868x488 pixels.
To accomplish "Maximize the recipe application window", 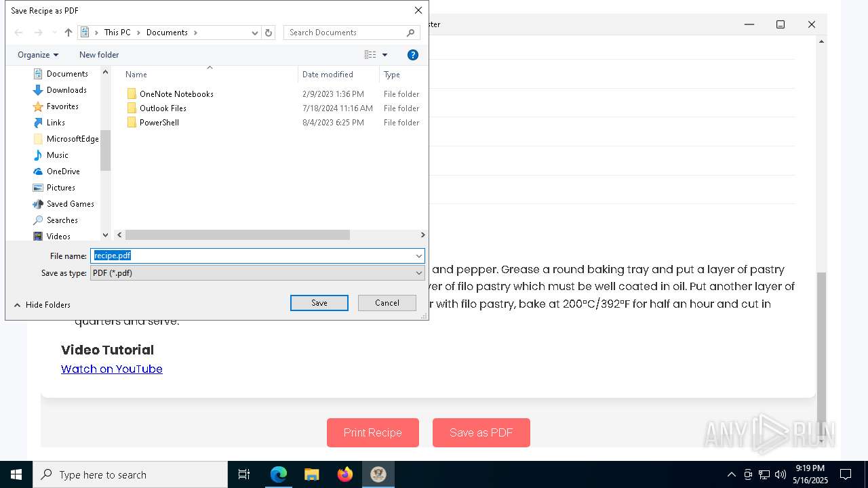I will [x=781, y=24].
